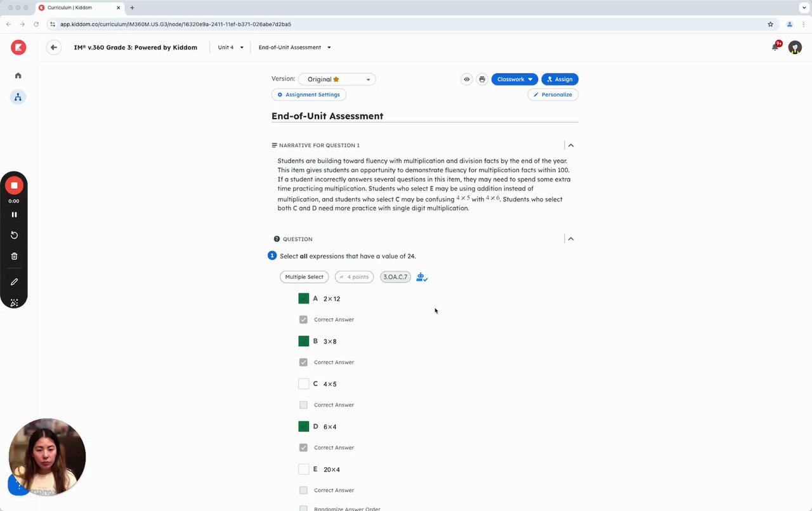Delete the recording with trash icon
This screenshot has width=812, height=511.
point(14,256)
